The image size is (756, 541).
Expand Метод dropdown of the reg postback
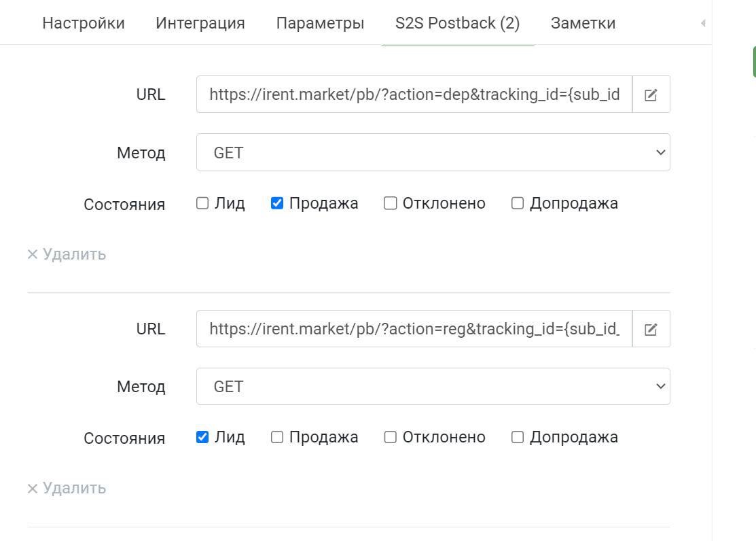coord(433,386)
